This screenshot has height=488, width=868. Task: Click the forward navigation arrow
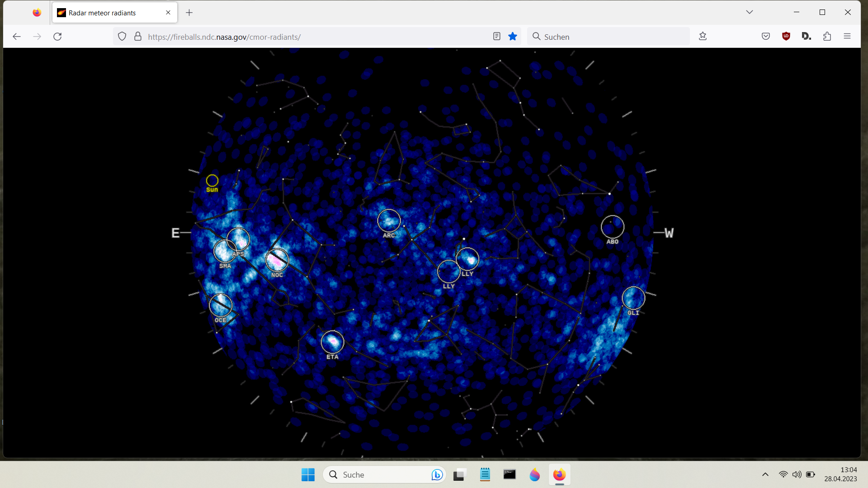[37, 37]
